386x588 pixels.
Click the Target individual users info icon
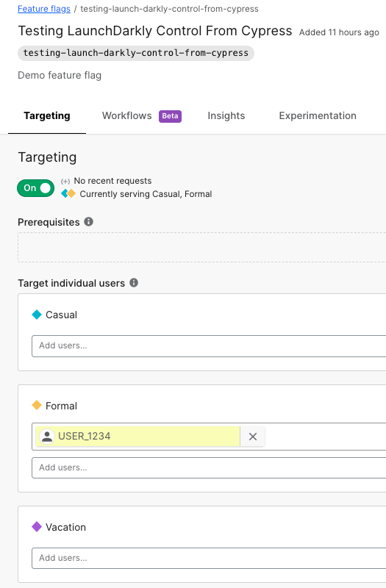(x=134, y=282)
